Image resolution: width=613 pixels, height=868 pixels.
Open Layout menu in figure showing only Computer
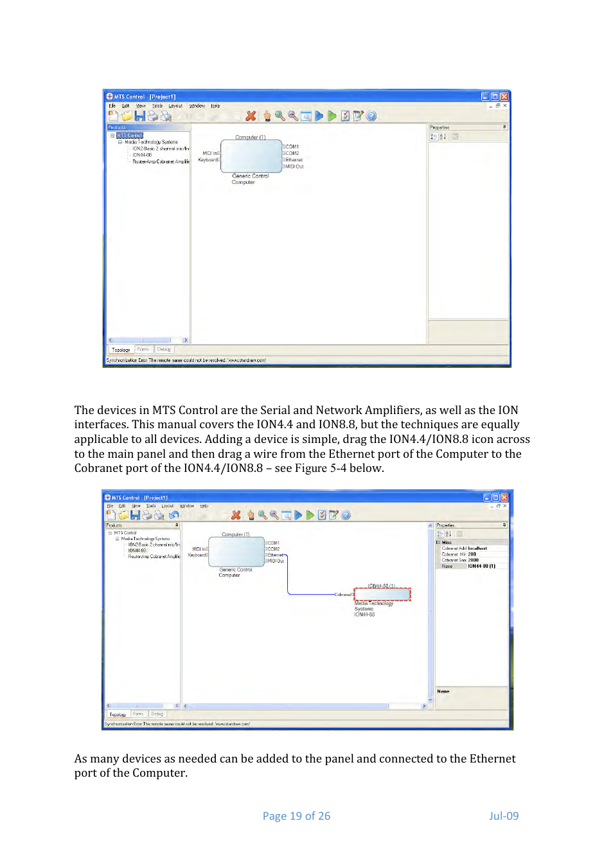(x=175, y=105)
